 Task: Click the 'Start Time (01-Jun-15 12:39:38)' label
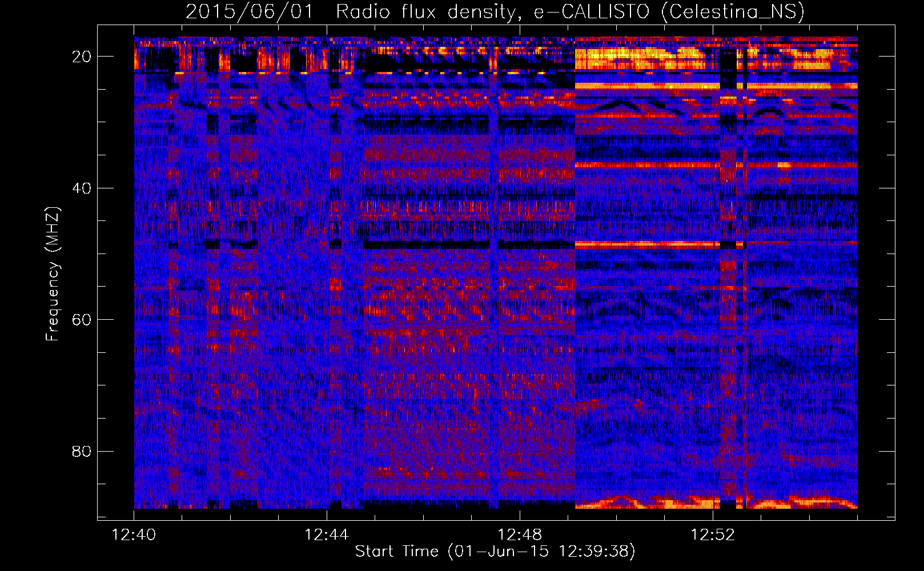[495, 552]
